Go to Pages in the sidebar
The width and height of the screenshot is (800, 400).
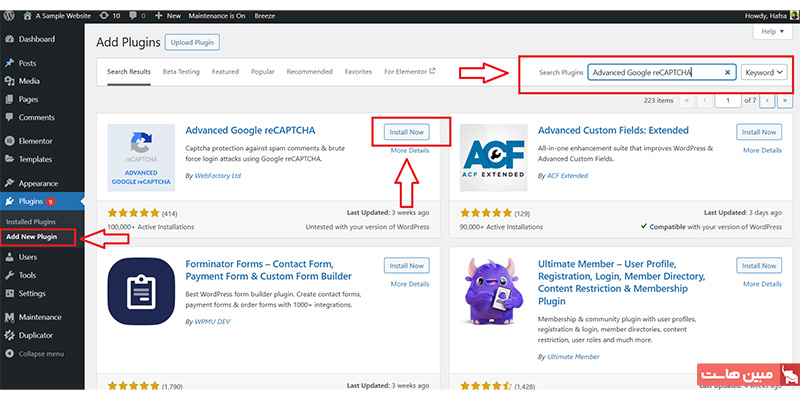(x=28, y=99)
